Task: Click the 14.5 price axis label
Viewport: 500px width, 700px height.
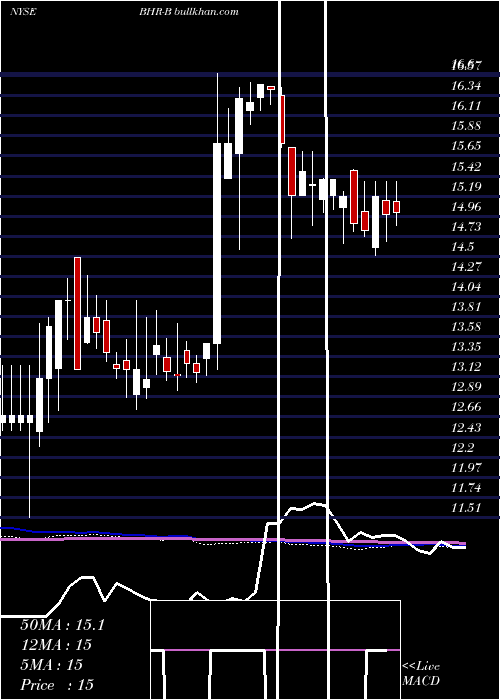Action: (x=462, y=247)
